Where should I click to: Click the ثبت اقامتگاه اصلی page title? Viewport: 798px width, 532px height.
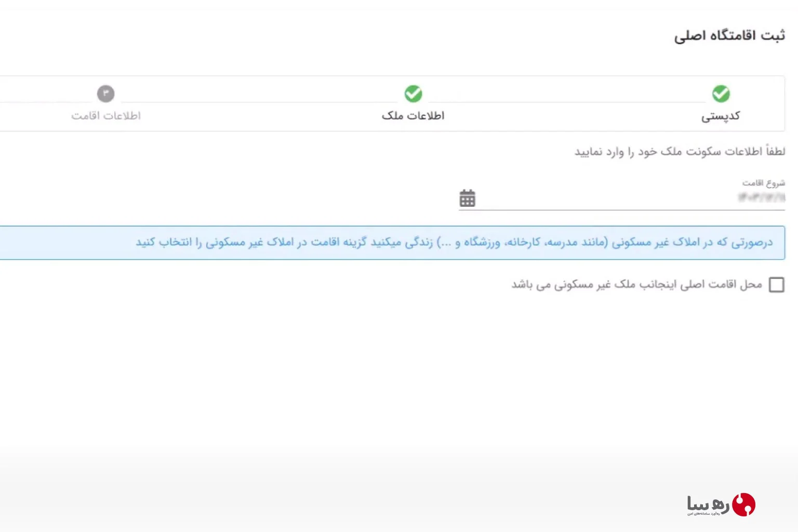click(x=729, y=35)
